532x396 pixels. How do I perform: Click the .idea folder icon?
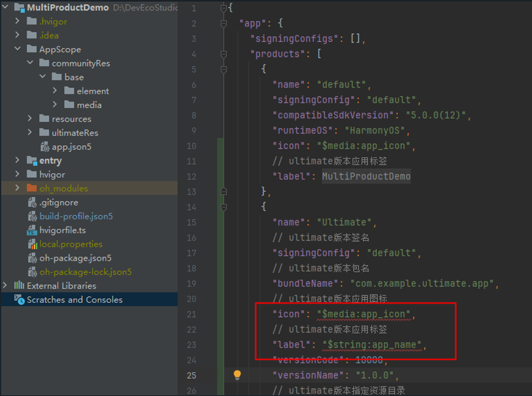click(x=32, y=35)
